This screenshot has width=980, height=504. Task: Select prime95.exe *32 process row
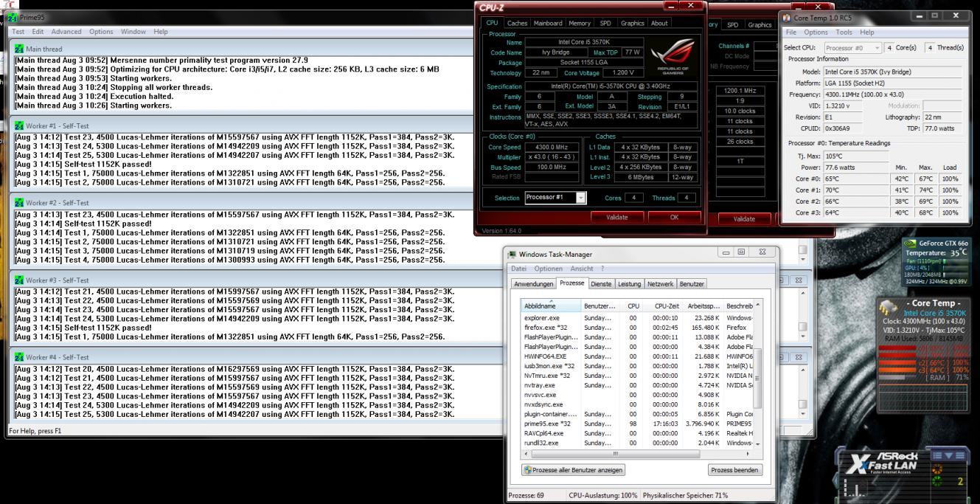[636, 424]
